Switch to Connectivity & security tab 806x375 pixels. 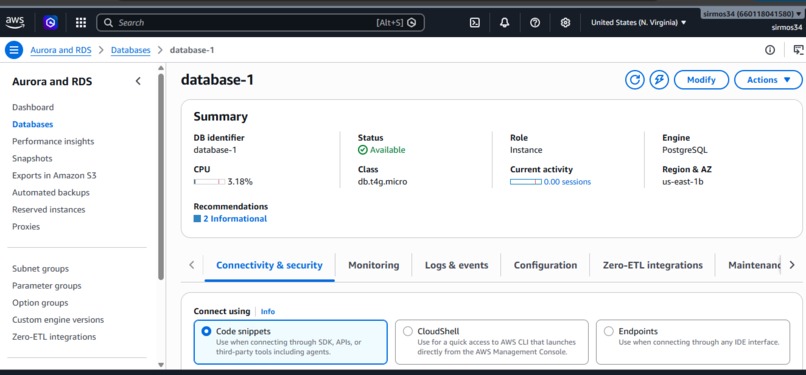(x=269, y=266)
